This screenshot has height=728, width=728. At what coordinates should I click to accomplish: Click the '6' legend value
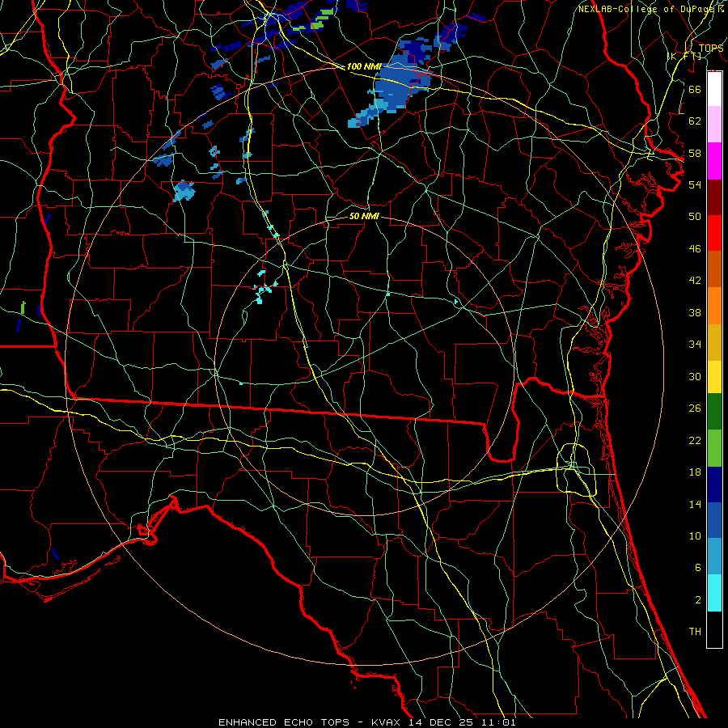[697, 567]
